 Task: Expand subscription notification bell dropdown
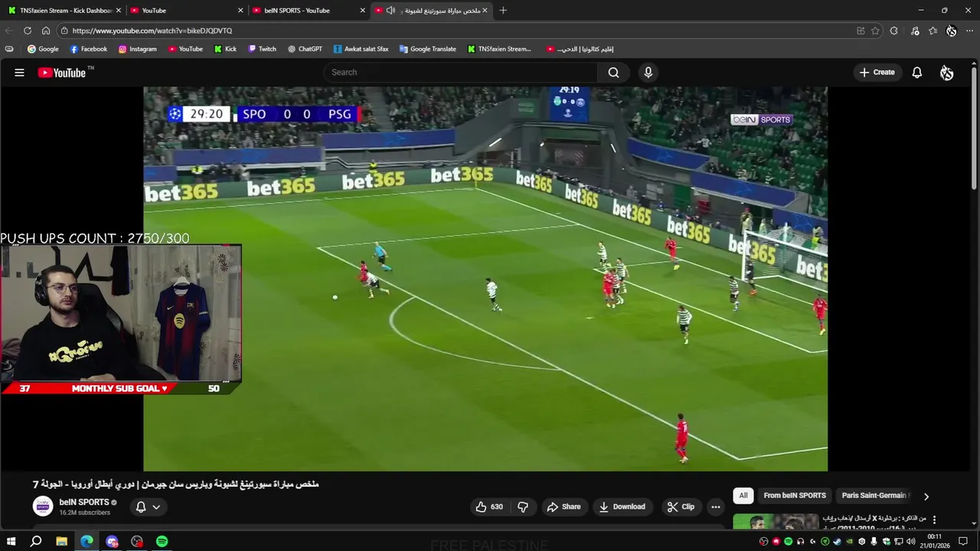click(x=148, y=507)
